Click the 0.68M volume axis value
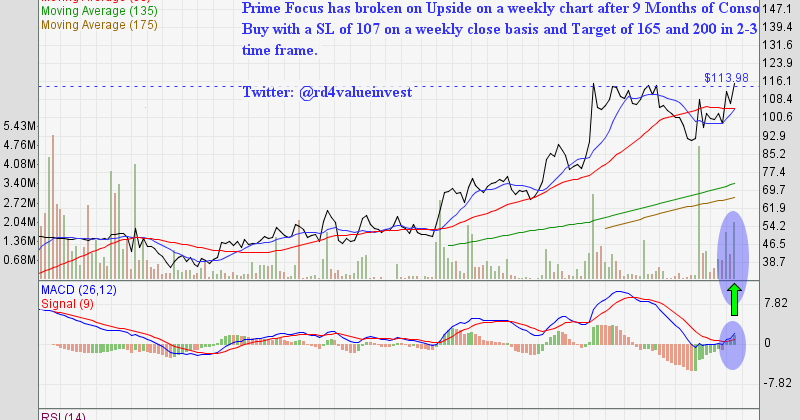The height and width of the screenshot is (420, 800). point(19,259)
